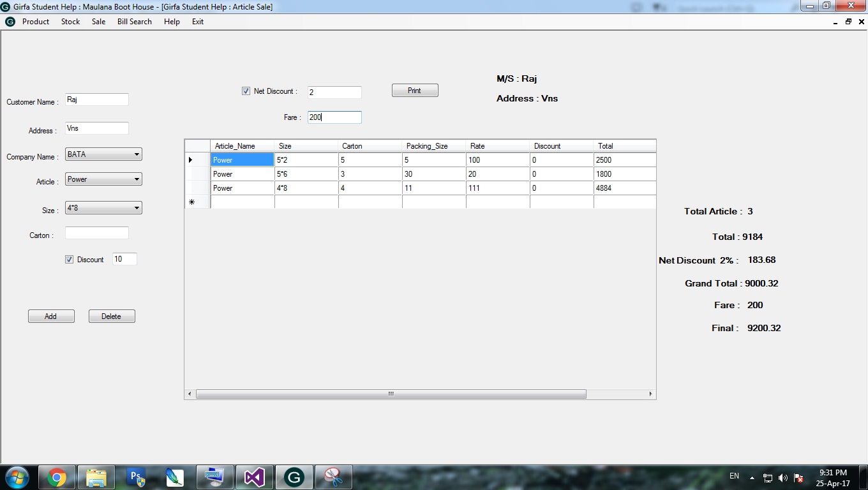Click the Print button
The image size is (868, 490).
(414, 90)
